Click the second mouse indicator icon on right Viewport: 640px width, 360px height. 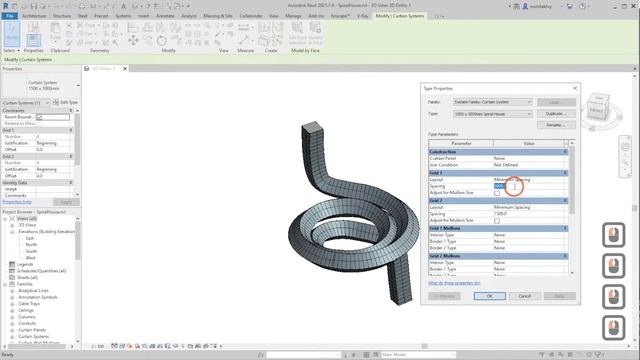[613, 266]
